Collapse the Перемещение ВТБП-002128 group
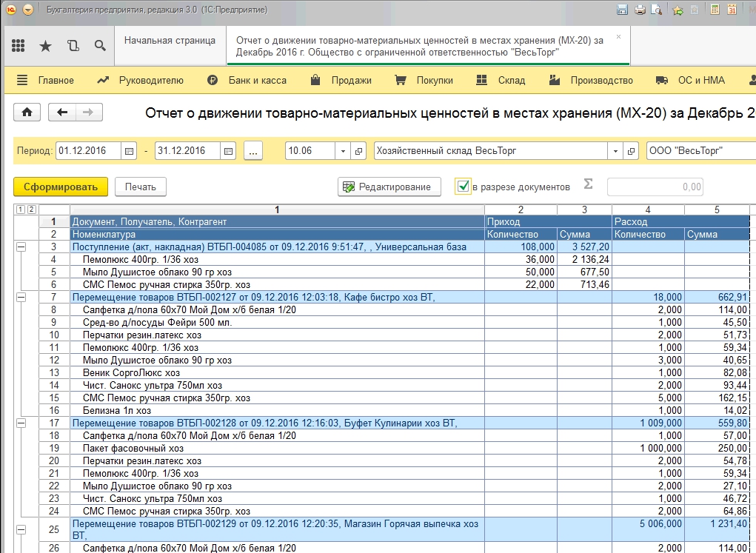The width and height of the screenshot is (756, 553). pyautogui.click(x=21, y=423)
